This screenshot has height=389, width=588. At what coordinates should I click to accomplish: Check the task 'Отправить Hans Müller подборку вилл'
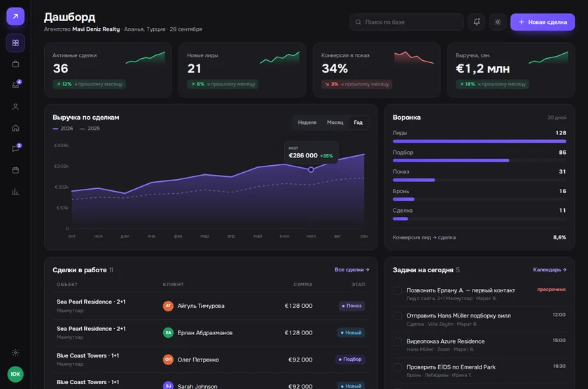point(398,316)
